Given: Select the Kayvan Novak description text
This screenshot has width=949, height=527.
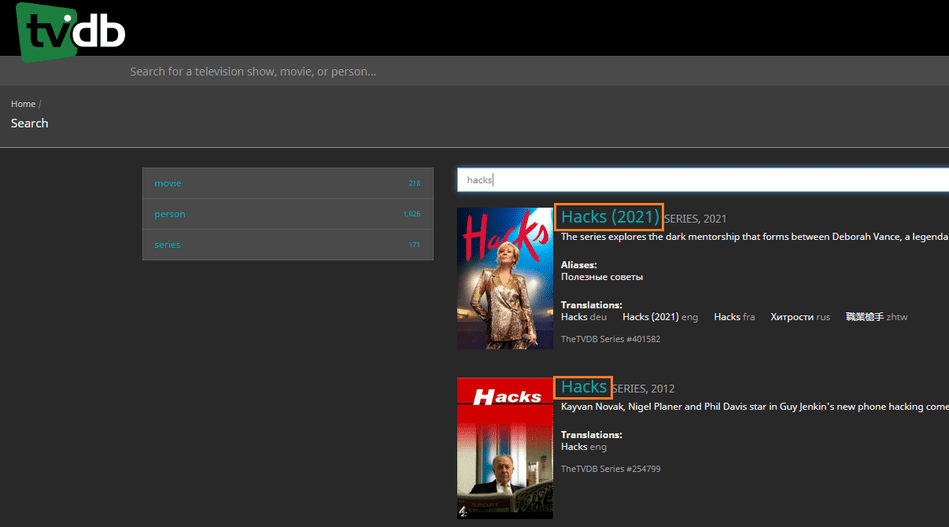Looking at the screenshot, I should pyautogui.click(x=755, y=407).
